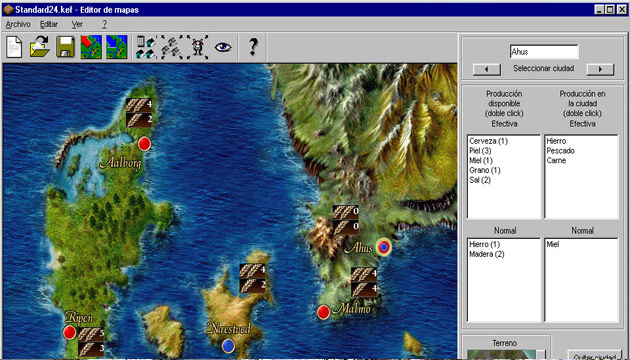Click the city name field showing Ahus
Viewport: 630px width, 360px height.
click(544, 52)
